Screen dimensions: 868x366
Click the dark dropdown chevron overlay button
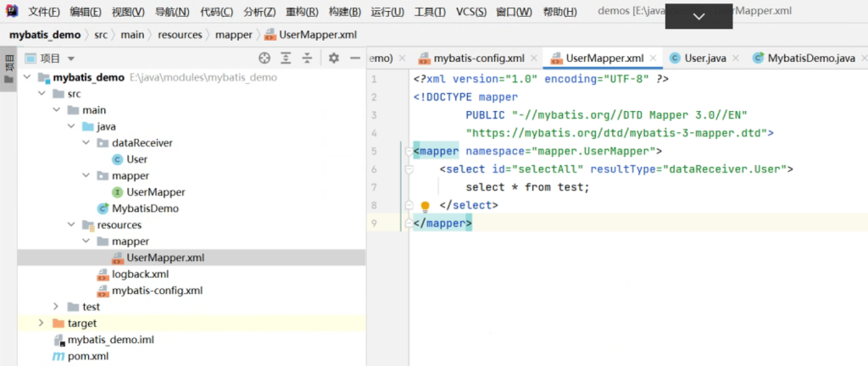699,17
